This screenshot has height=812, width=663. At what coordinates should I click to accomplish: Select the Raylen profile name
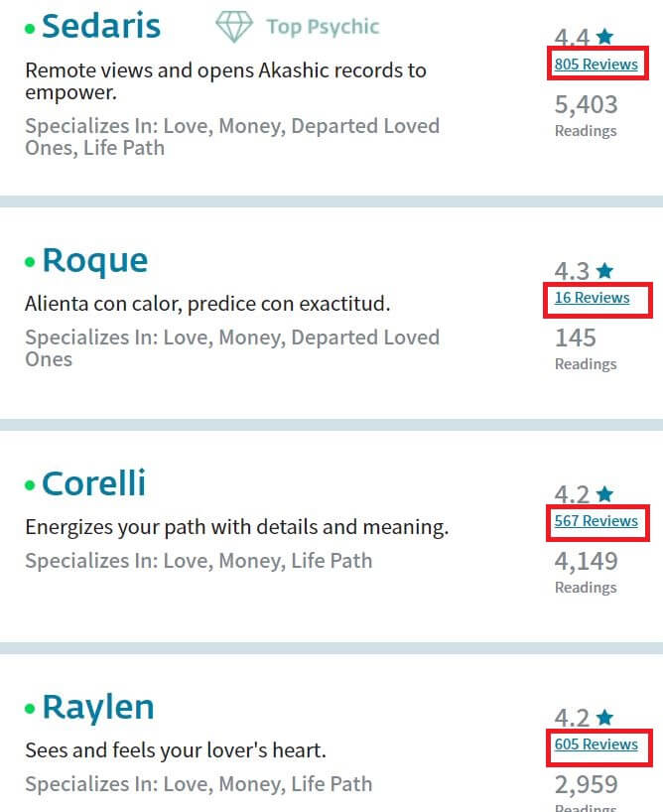click(98, 708)
